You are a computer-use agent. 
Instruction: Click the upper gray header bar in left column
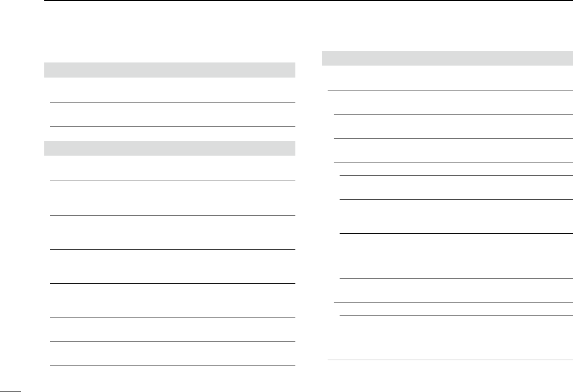click(170, 70)
